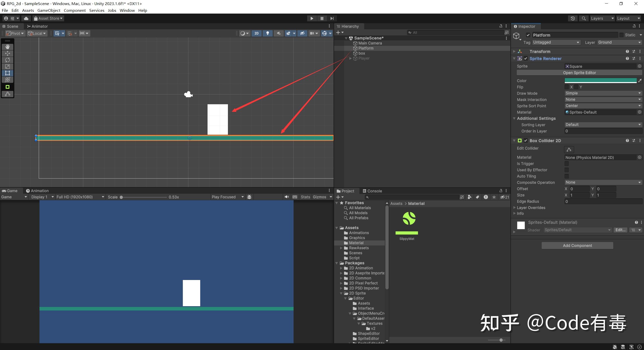Select the Hand tool in Scene toolbar

click(8, 47)
